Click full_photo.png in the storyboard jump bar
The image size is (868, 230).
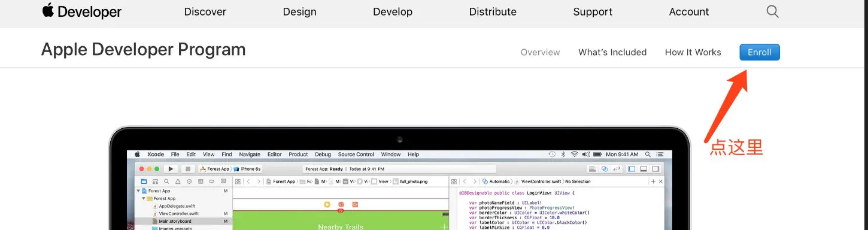(x=411, y=181)
